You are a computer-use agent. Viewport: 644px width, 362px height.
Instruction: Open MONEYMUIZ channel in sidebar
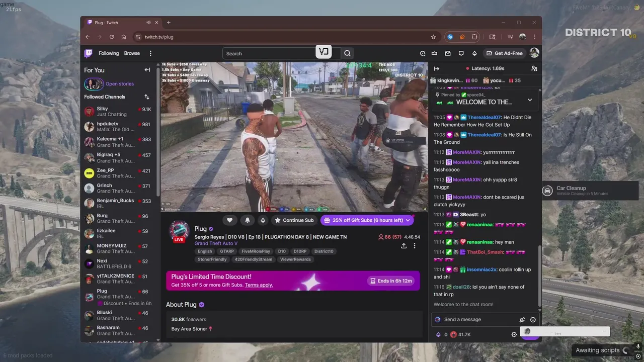[118, 249]
